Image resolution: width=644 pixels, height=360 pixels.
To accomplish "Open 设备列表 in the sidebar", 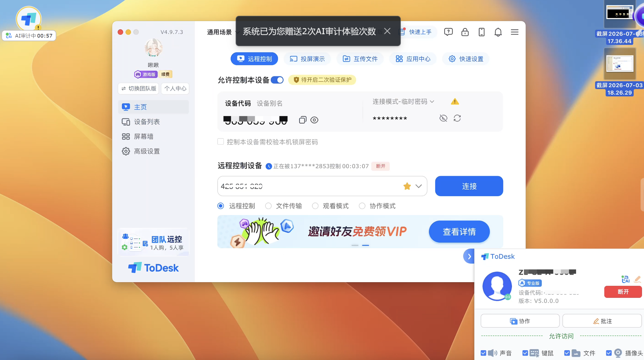I will tap(153, 122).
